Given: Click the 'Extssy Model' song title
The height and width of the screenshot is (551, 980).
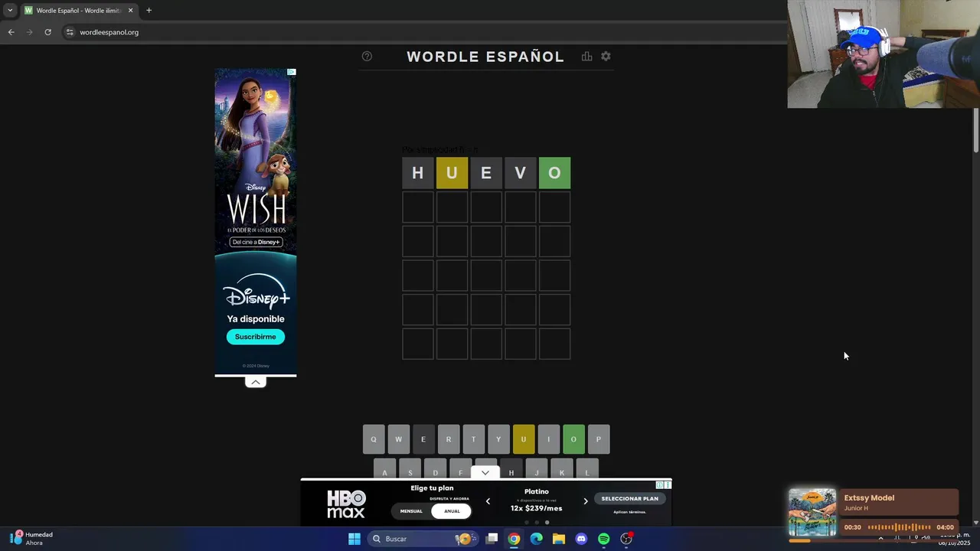Looking at the screenshot, I should pos(869,497).
